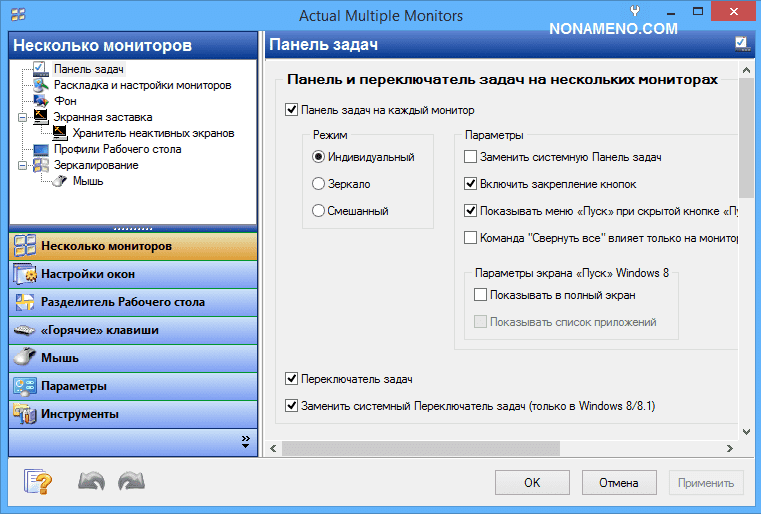Screen dimensions: 761x514
Task: Open the Инструменты section
Action: point(80,414)
